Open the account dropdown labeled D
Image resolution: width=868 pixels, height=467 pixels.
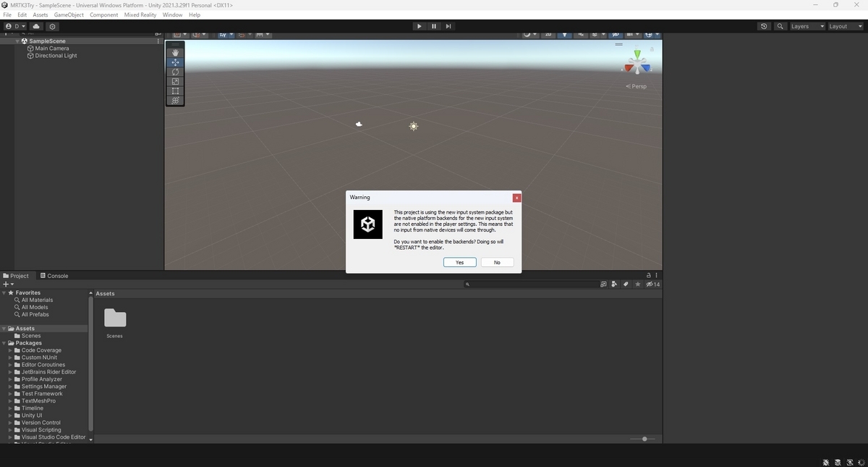click(x=14, y=26)
